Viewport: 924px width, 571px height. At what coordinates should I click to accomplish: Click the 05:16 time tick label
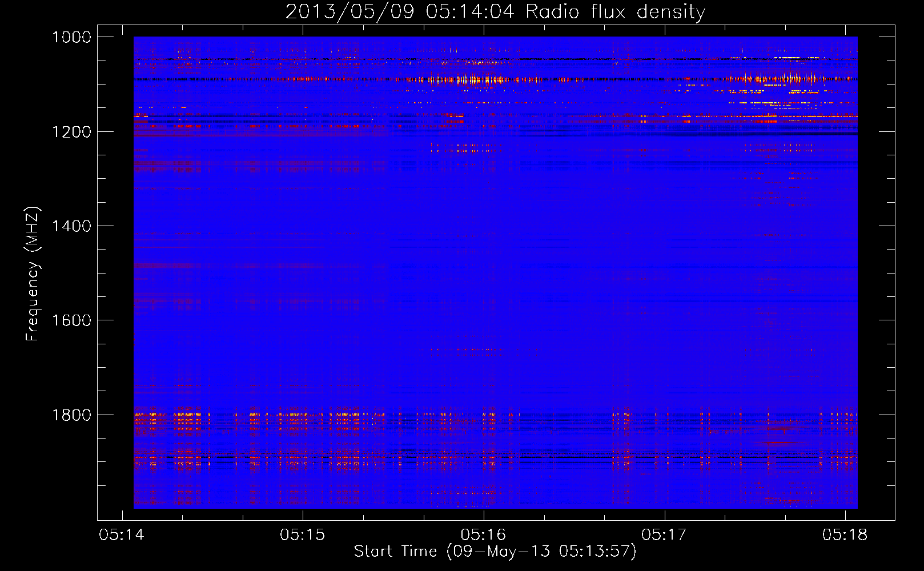pyautogui.click(x=484, y=535)
